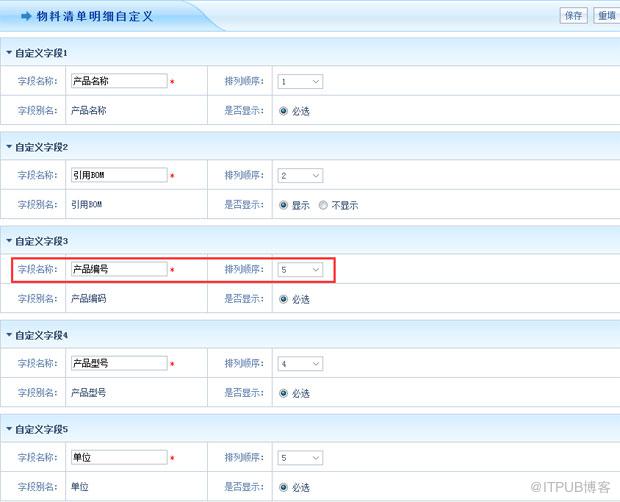Image resolution: width=620 pixels, height=502 pixels.
Task: Click the 单位 alias text
Action: [x=79, y=487]
